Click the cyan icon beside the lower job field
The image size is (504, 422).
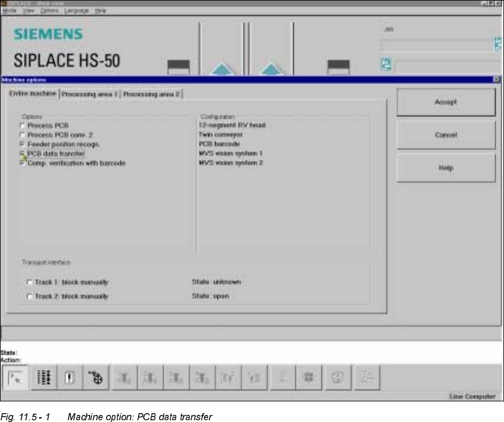[386, 64]
